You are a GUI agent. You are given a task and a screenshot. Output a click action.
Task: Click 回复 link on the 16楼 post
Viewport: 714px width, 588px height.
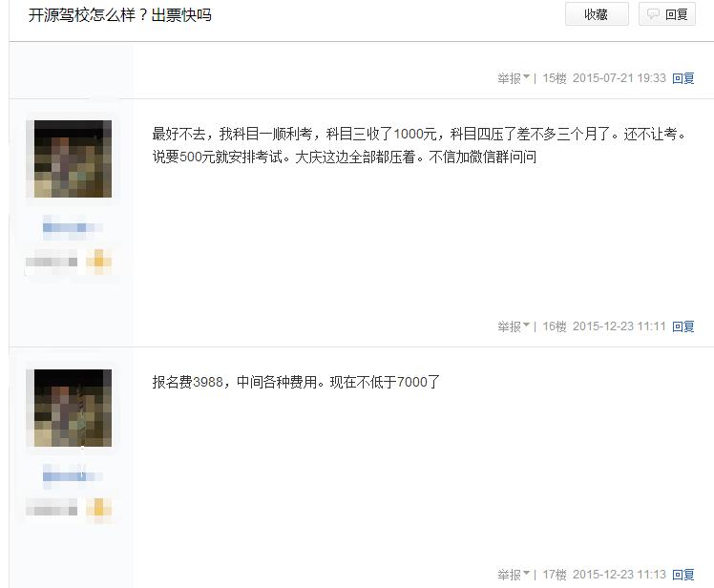tap(683, 326)
